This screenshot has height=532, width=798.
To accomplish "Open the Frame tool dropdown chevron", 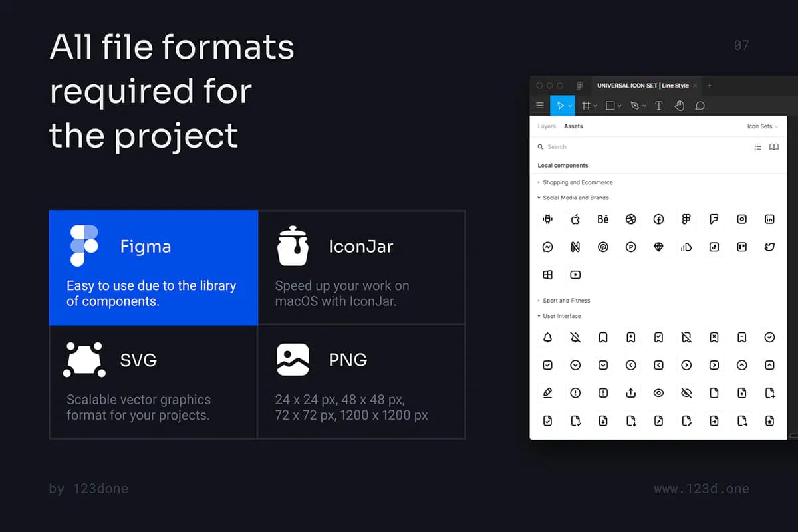I will 595,106.
